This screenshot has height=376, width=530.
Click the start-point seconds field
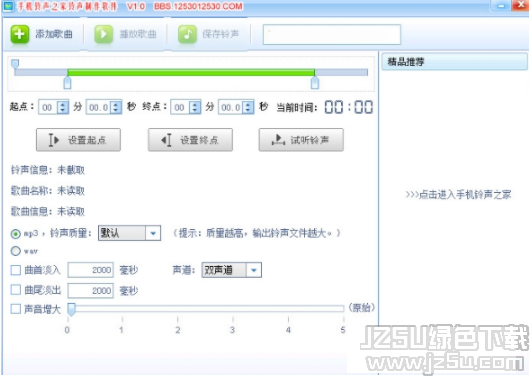(x=99, y=108)
